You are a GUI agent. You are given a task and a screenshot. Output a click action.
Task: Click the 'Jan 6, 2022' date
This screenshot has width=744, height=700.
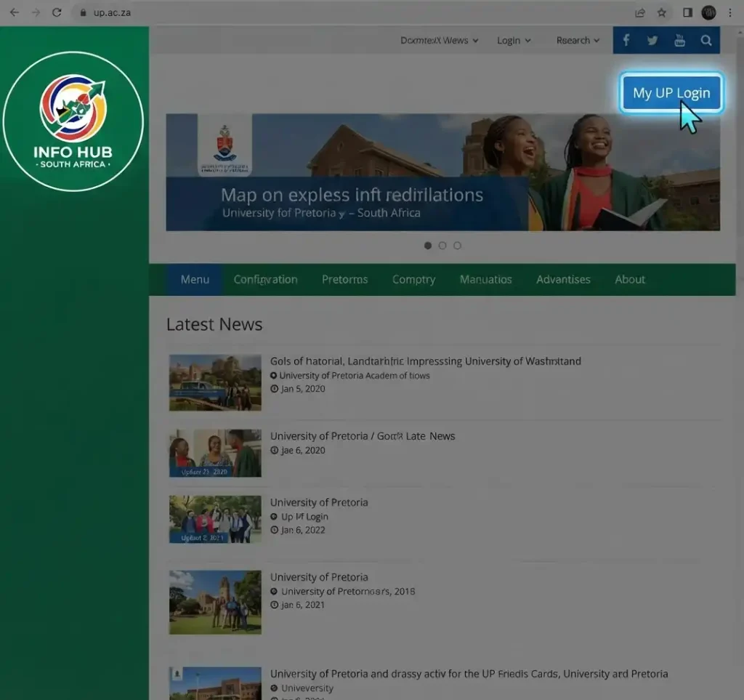pyautogui.click(x=303, y=530)
